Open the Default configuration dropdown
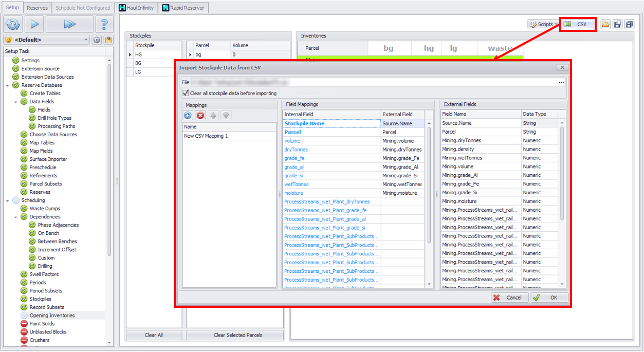The height and width of the screenshot is (352, 644). [x=47, y=40]
